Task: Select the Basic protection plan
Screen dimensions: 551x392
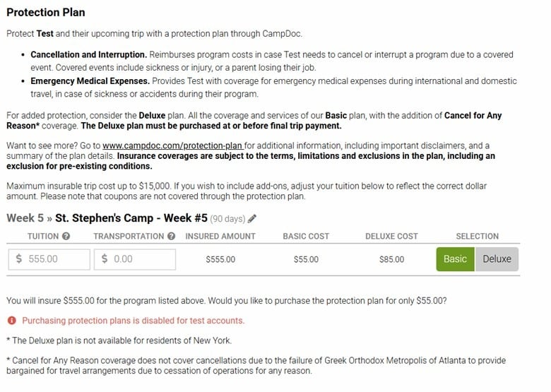Action: [x=455, y=259]
